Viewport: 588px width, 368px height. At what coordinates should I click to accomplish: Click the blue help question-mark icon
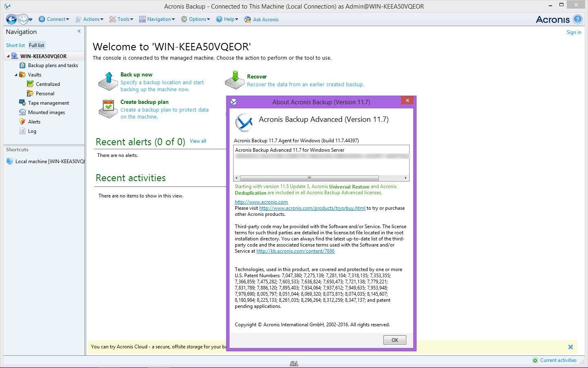point(577,19)
